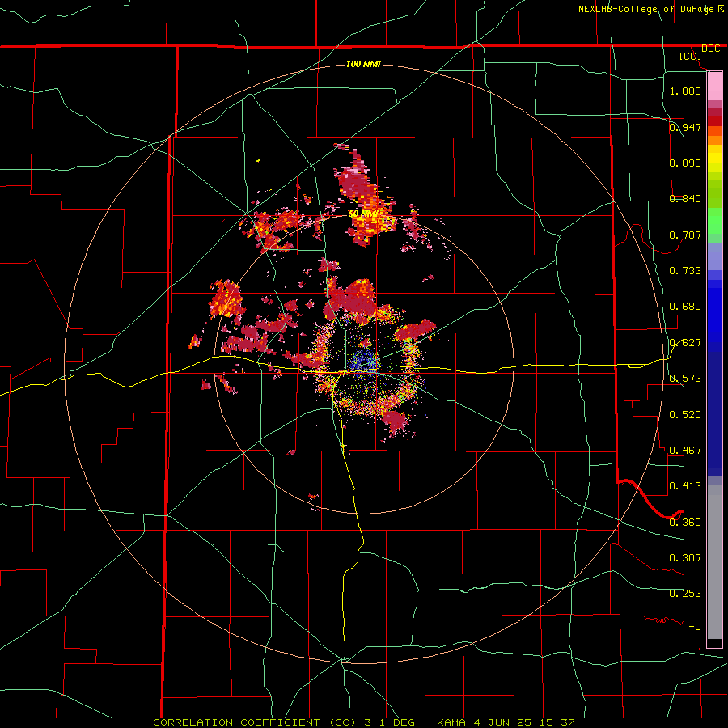The image size is (728, 728).
Task: Click the CORRELATION COEFFICIENT caption at bottom
Action: 364,722
